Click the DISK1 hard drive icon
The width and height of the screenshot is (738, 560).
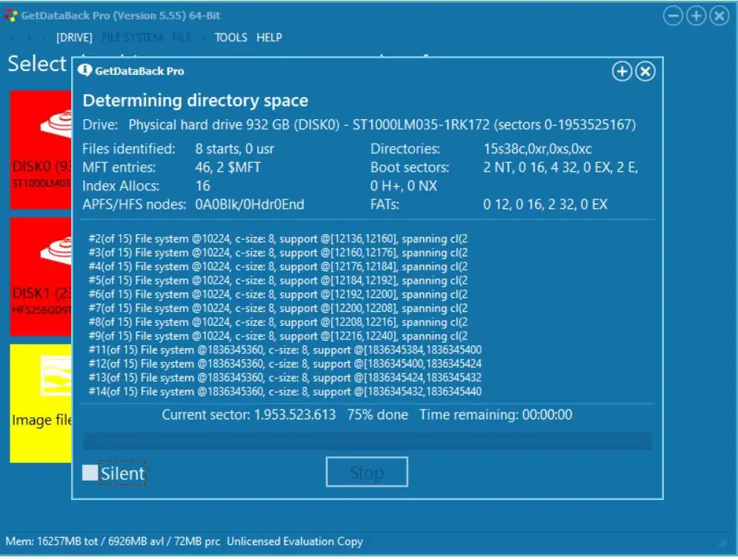tap(56, 250)
